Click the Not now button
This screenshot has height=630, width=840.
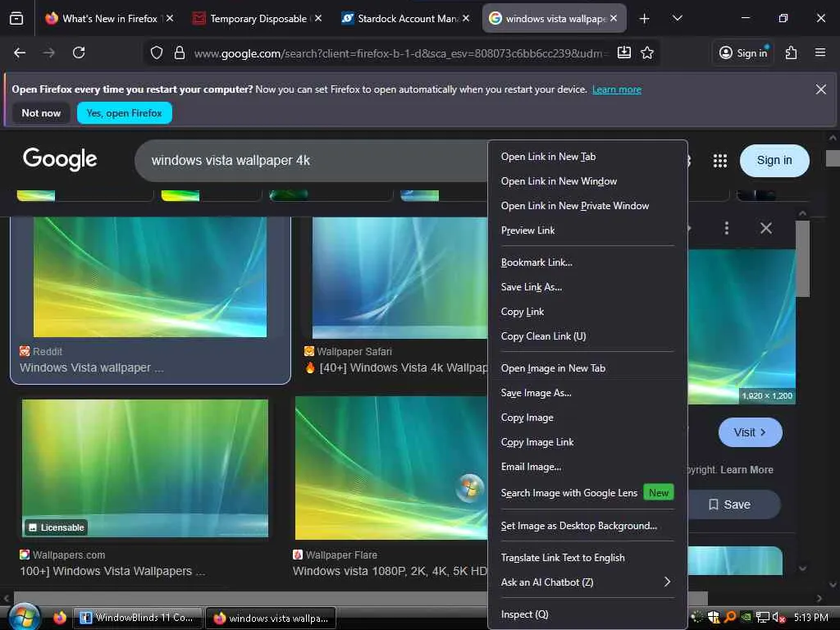click(x=41, y=113)
